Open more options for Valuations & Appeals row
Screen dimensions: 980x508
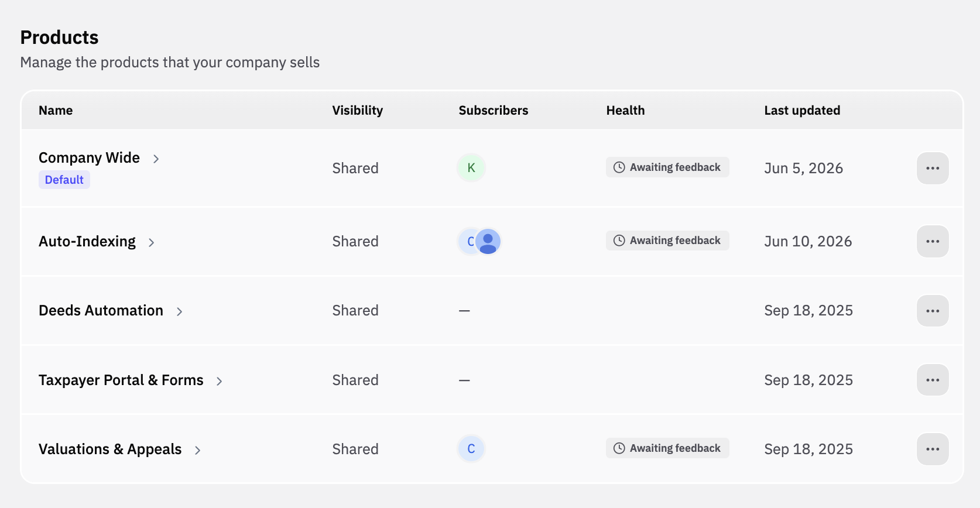(933, 449)
